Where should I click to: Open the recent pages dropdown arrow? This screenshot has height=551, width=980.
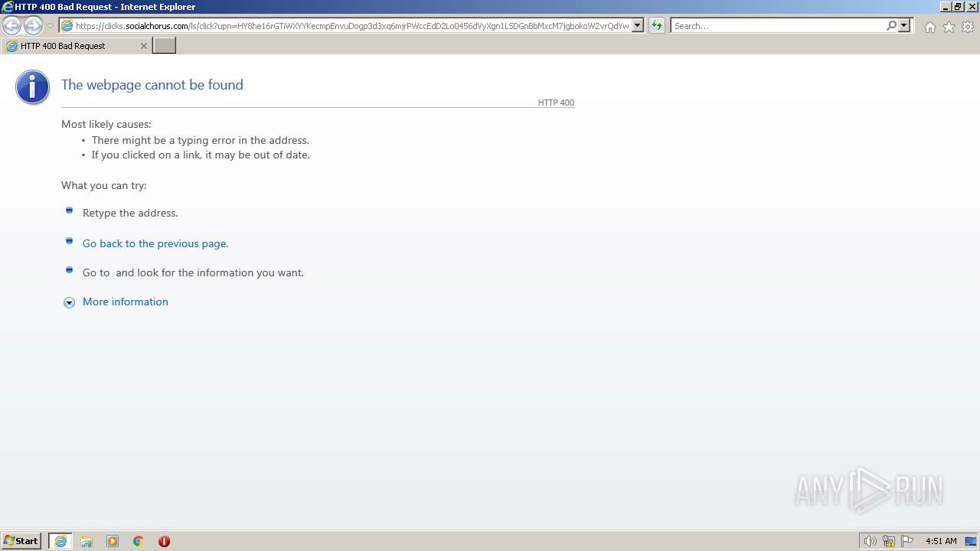[x=51, y=26]
